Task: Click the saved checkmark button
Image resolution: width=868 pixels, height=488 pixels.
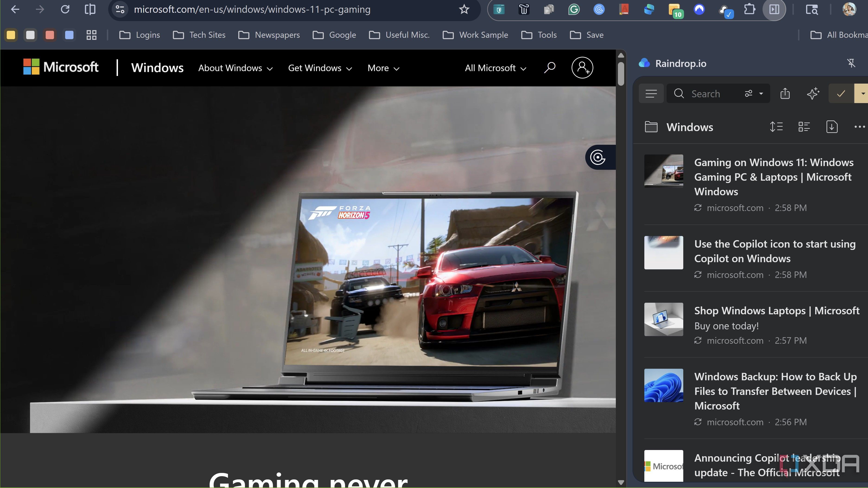Action: click(x=841, y=93)
